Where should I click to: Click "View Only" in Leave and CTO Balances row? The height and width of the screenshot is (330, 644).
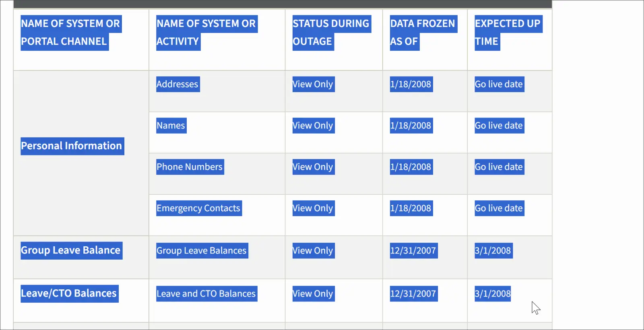click(x=313, y=294)
